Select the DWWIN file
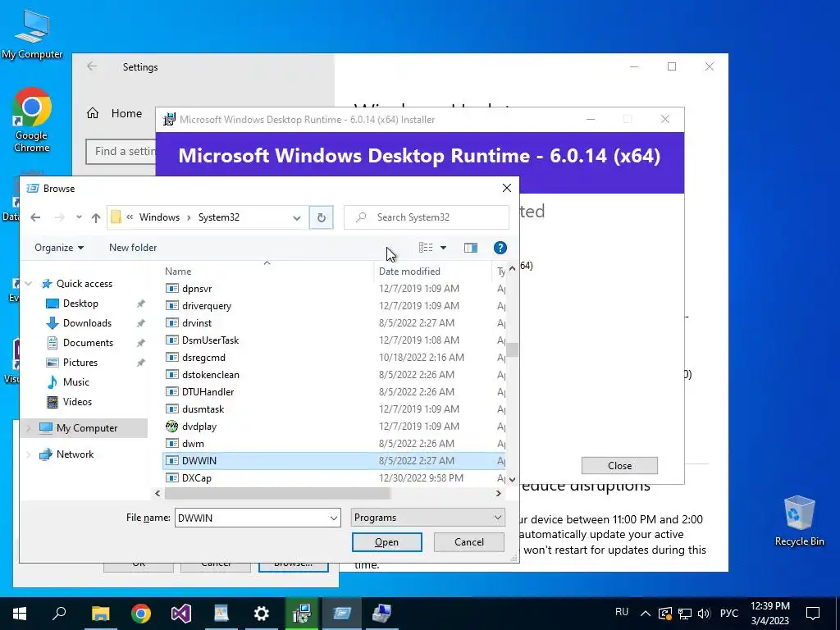 (333, 461)
